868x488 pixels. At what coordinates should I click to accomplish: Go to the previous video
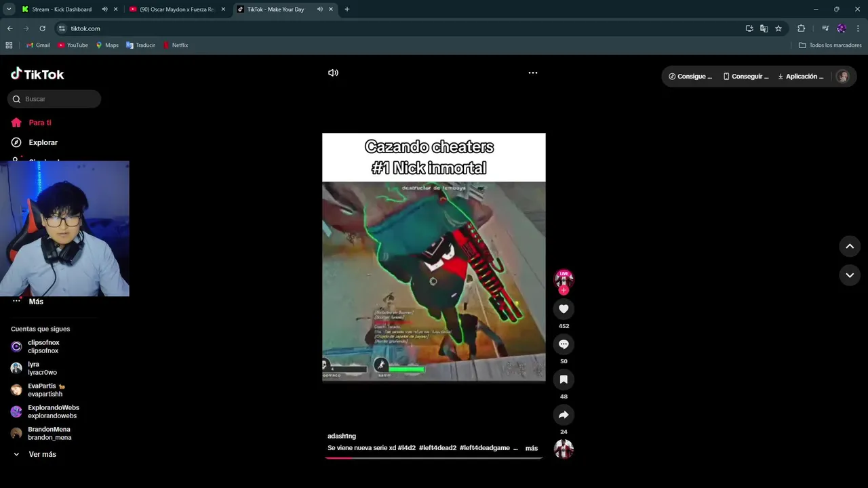click(850, 247)
